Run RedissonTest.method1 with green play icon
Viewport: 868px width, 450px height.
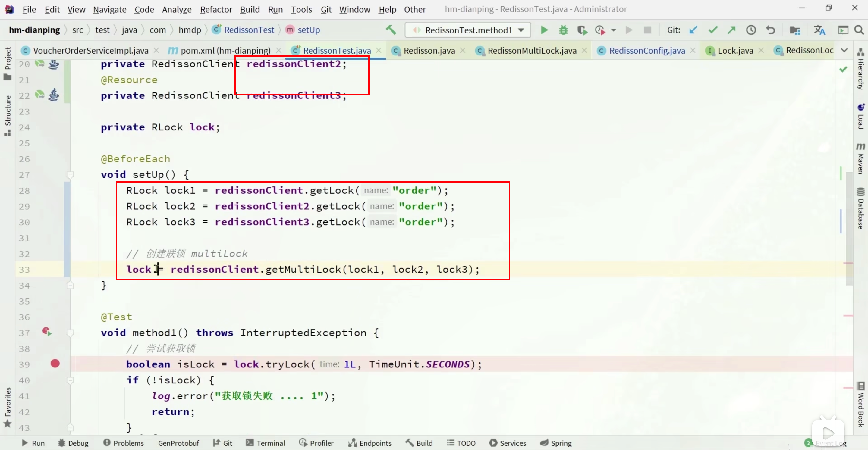click(544, 30)
